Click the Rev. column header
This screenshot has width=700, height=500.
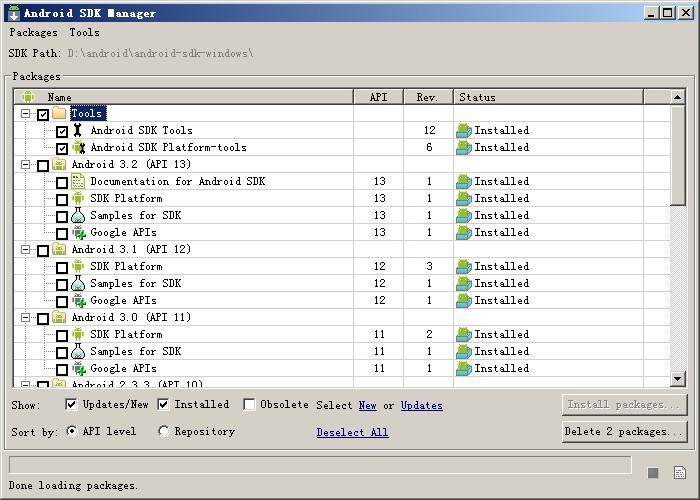click(x=428, y=97)
